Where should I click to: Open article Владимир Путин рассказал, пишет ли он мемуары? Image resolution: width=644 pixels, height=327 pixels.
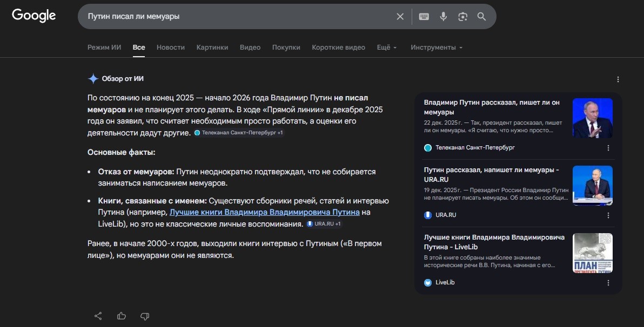(x=492, y=107)
